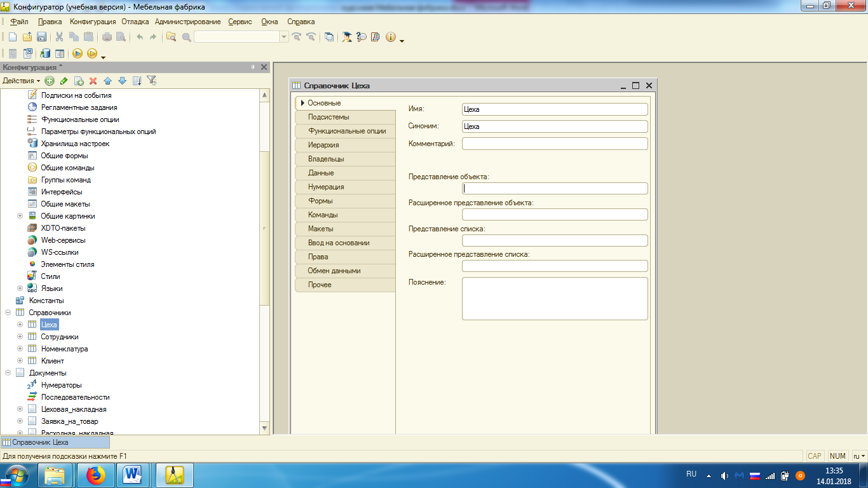
Task: Click the Save diskette icon
Action: point(41,37)
